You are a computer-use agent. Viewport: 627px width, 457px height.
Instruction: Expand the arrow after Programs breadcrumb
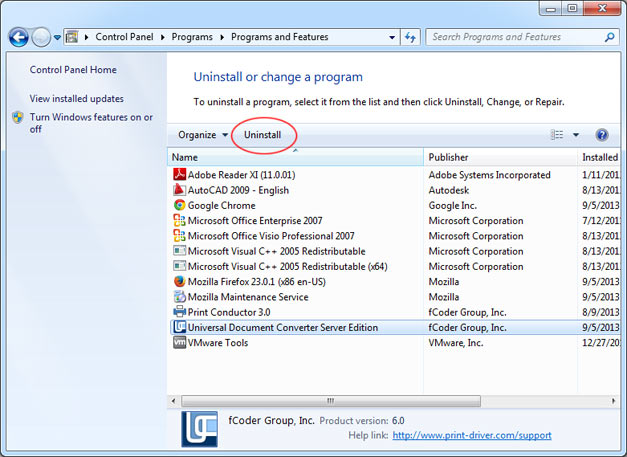pyautogui.click(x=222, y=37)
